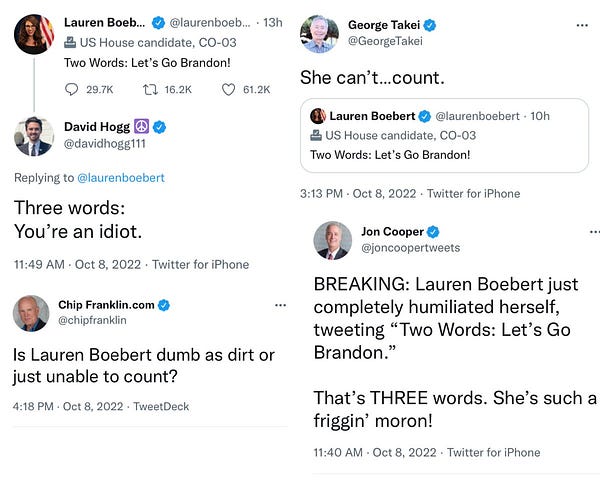Like Lauren Boebert's tweet with the heart icon
600x484 pixels.
228,89
